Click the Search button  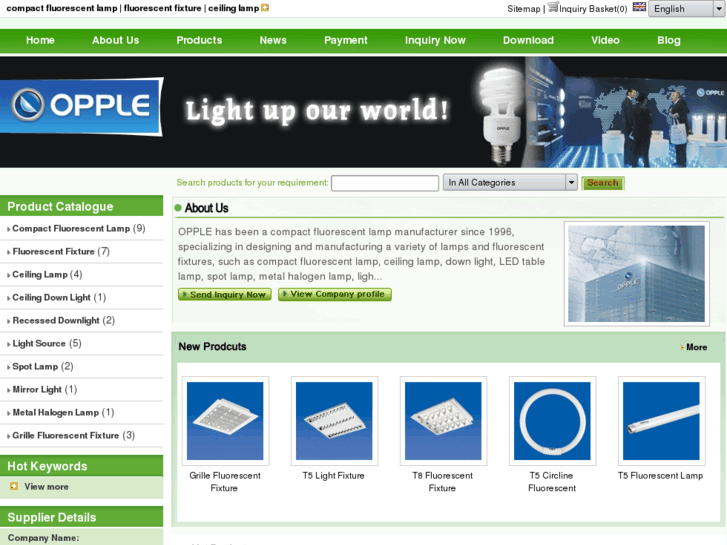point(603,183)
